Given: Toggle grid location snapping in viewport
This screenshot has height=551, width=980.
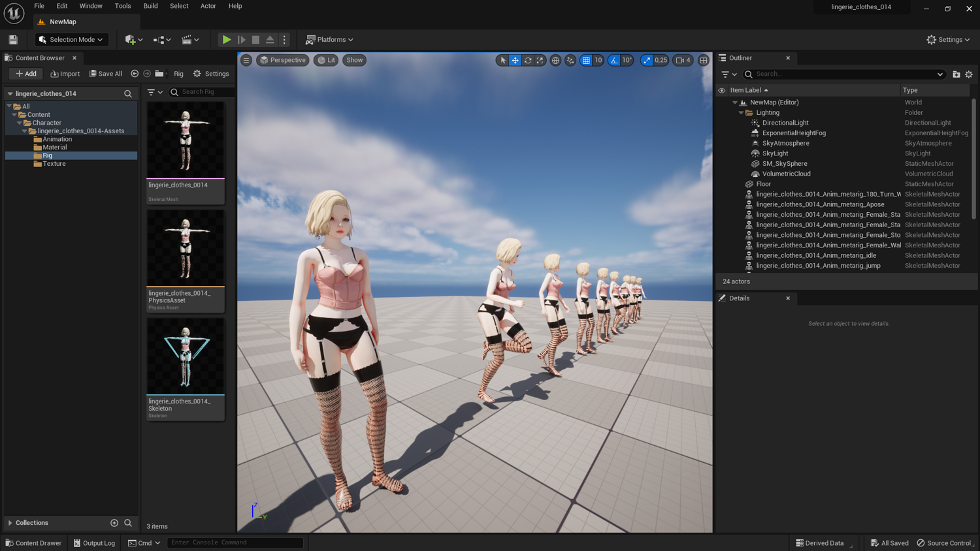Looking at the screenshot, I should coord(586,60).
